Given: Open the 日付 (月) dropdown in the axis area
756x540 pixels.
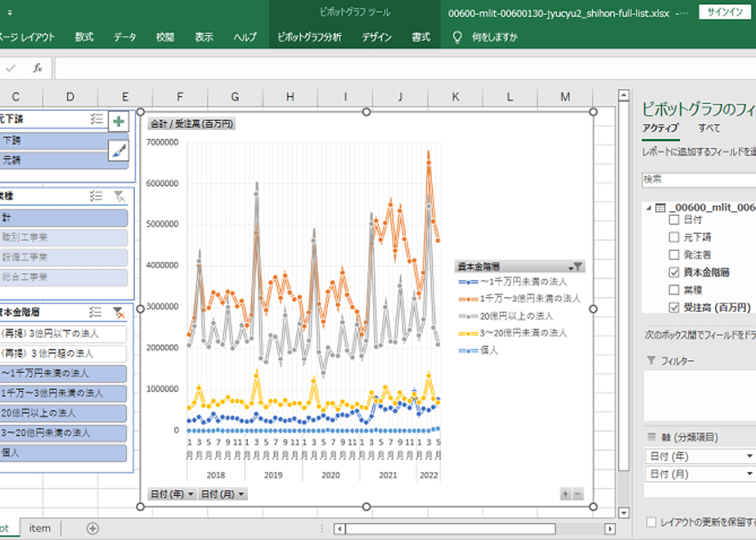Looking at the screenshot, I should coord(749,474).
